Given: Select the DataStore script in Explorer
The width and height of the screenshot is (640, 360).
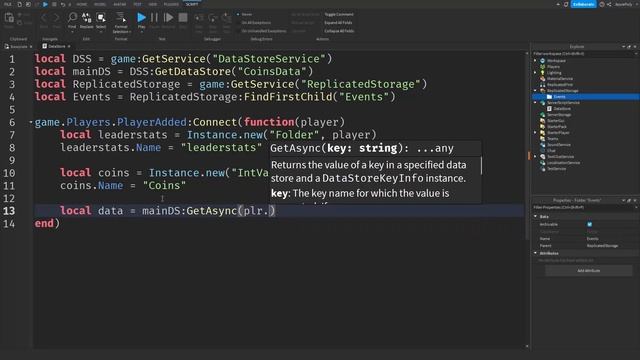Looking at the screenshot, I should click(562, 109).
